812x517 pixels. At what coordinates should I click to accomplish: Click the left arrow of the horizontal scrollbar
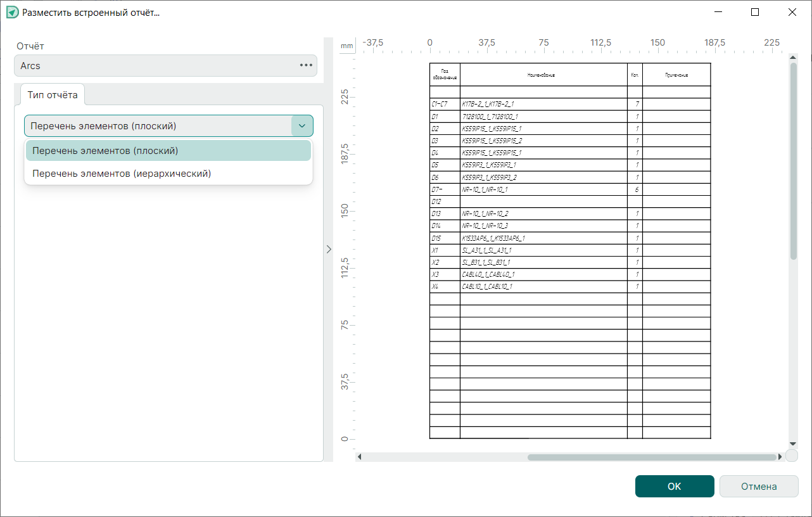coord(360,457)
